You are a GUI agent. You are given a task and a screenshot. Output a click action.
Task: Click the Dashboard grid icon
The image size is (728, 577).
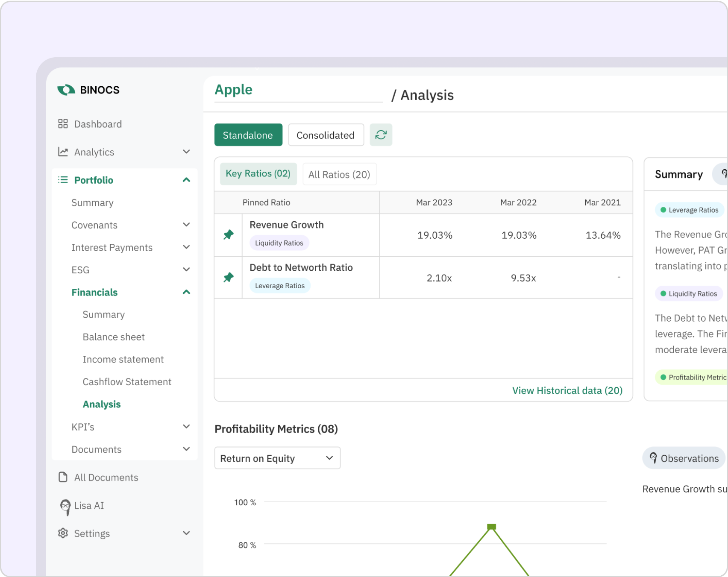tap(63, 124)
